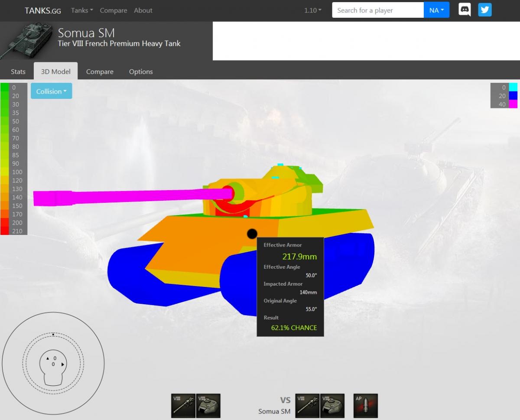Select the first turret module icon in bottom bar
Viewport: 520px width, 420px height.
click(x=208, y=406)
